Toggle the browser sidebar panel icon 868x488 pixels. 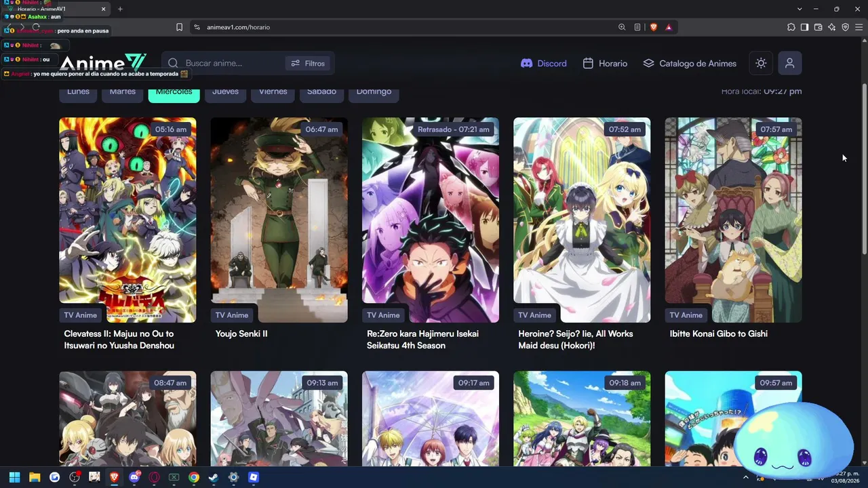(x=804, y=27)
